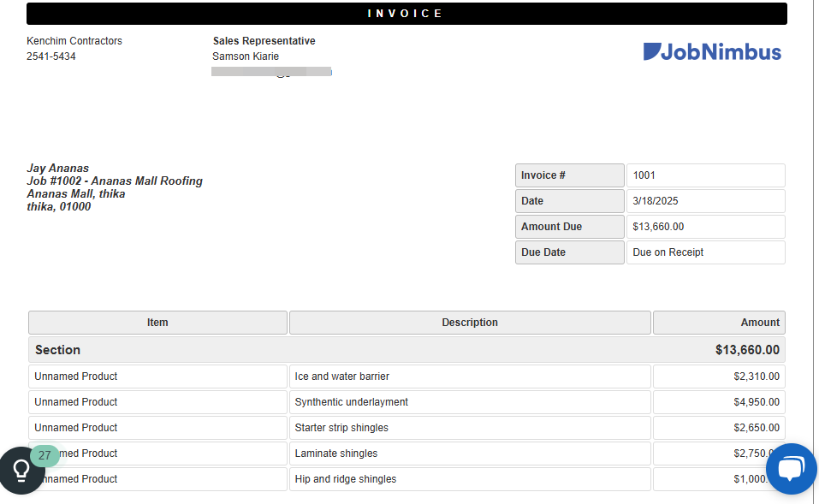This screenshot has height=504, width=819.
Task: Open the chat support bubble
Action: coord(792,468)
